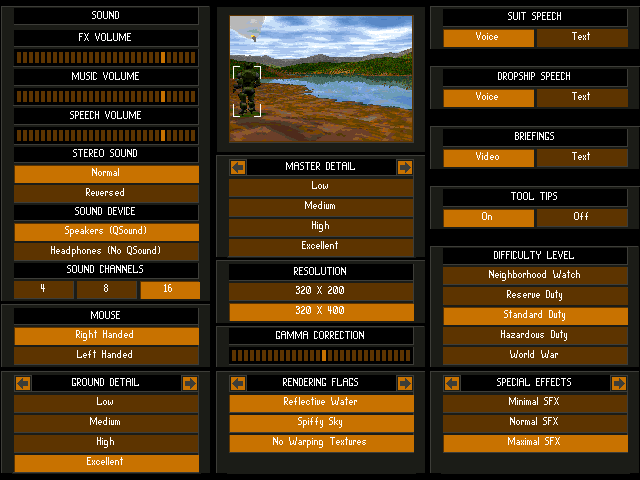Select Left Handed mouse
This screenshot has width=640, height=480.
pyautogui.click(x=107, y=356)
